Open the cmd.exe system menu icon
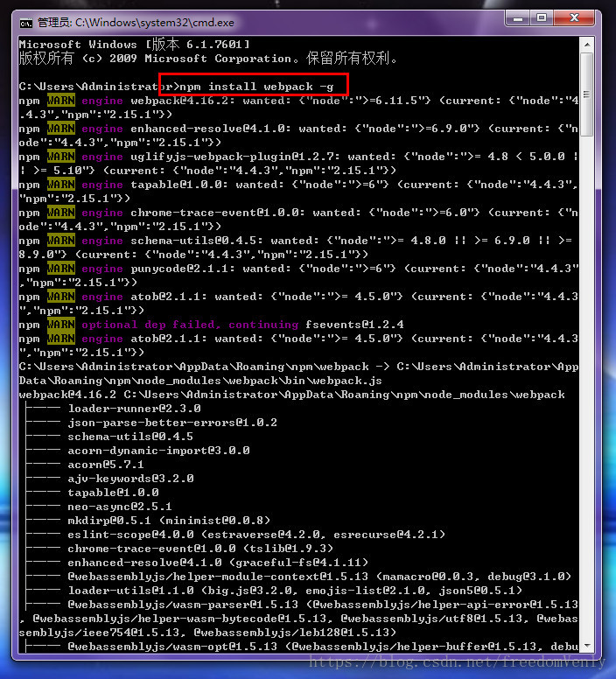The width and height of the screenshot is (616, 679). 26,23
